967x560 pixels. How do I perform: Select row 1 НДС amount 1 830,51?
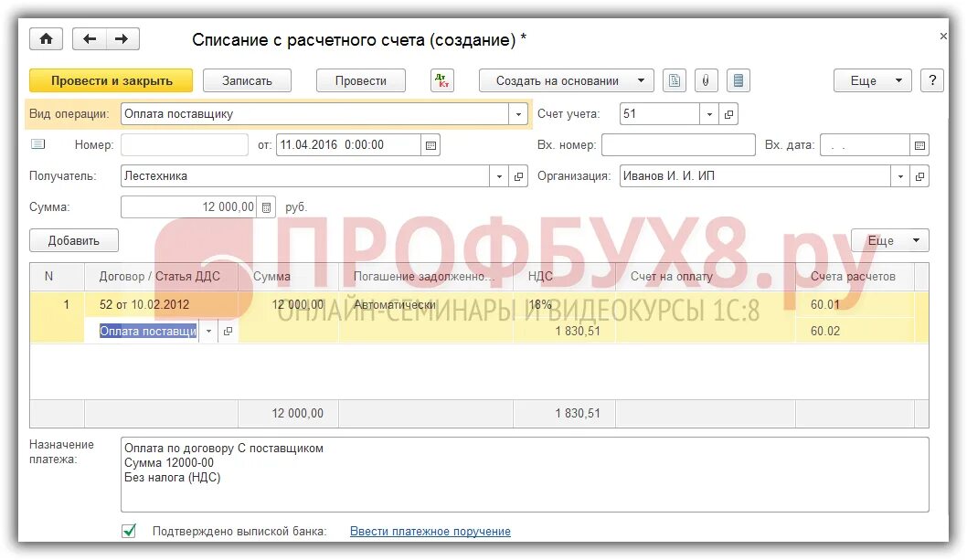tap(564, 332)
